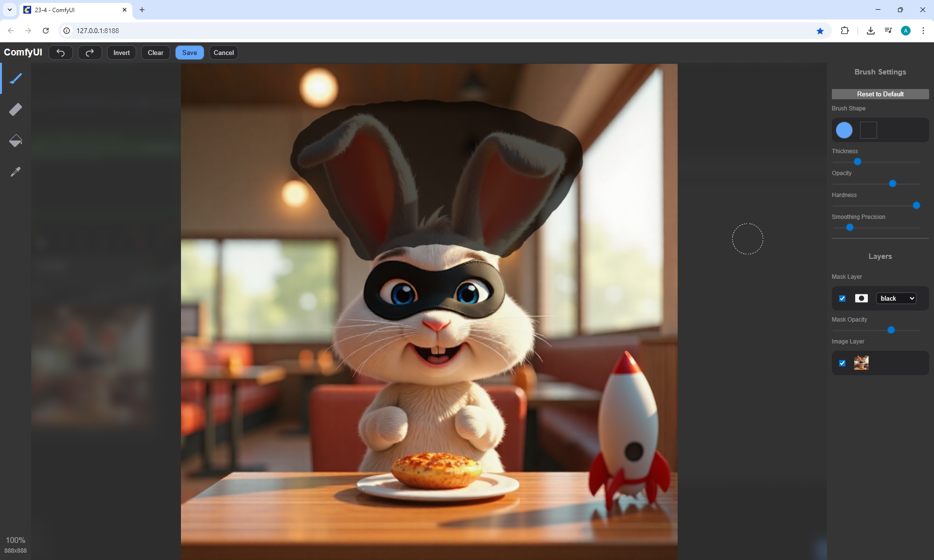Viewport: 934px width, 560px height.
Task: Click the Save button
Action: click(x=190, y=53)
